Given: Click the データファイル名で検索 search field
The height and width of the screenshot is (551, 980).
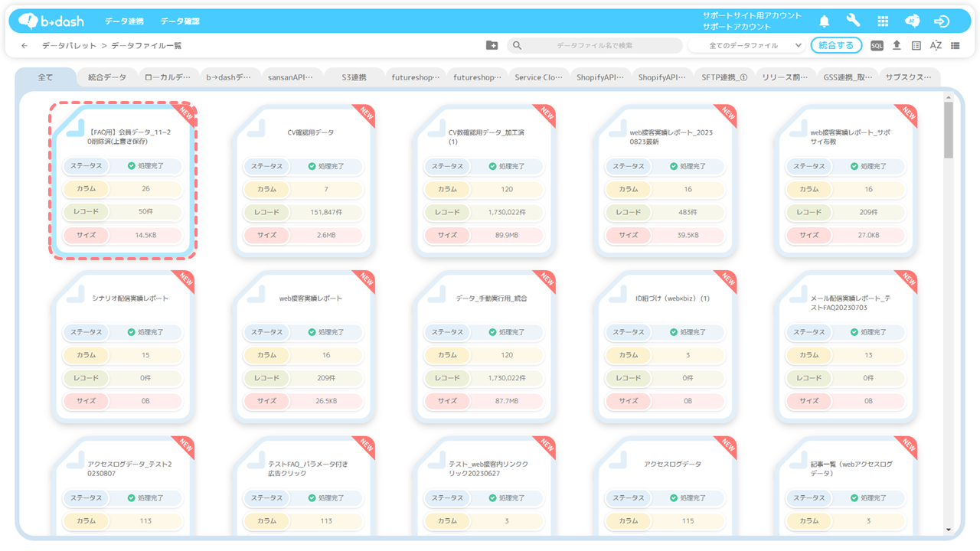Looking at the screenshot, I should tap(595, 45).
